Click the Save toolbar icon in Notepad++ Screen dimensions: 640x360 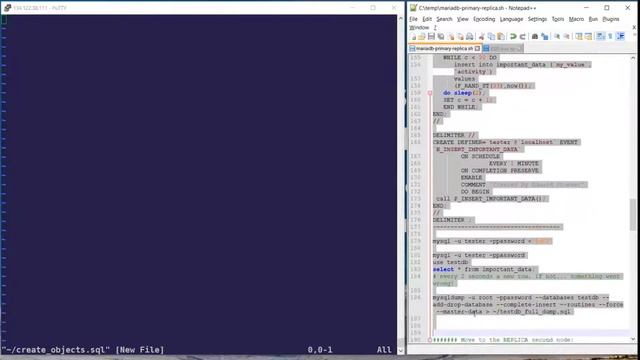[x=431, y=37]
